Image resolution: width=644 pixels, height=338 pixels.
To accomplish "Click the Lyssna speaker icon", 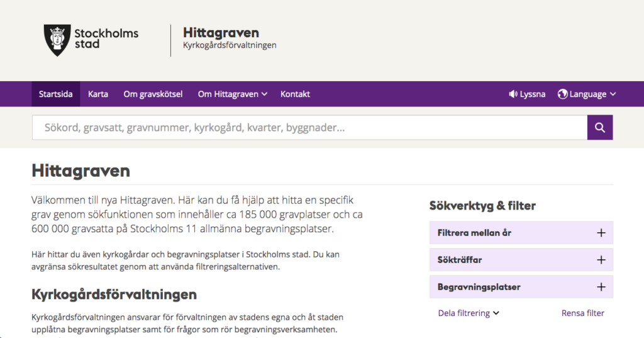I will [513, 94].
